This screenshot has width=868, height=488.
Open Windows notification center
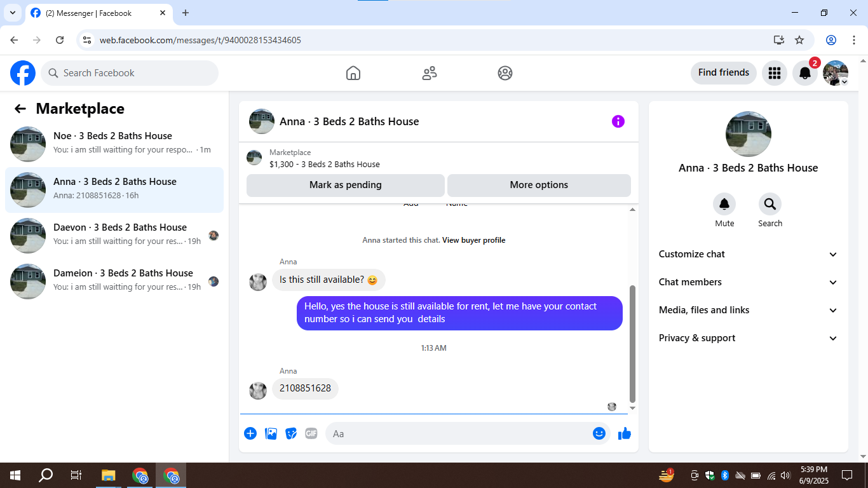tap(847, 475)
